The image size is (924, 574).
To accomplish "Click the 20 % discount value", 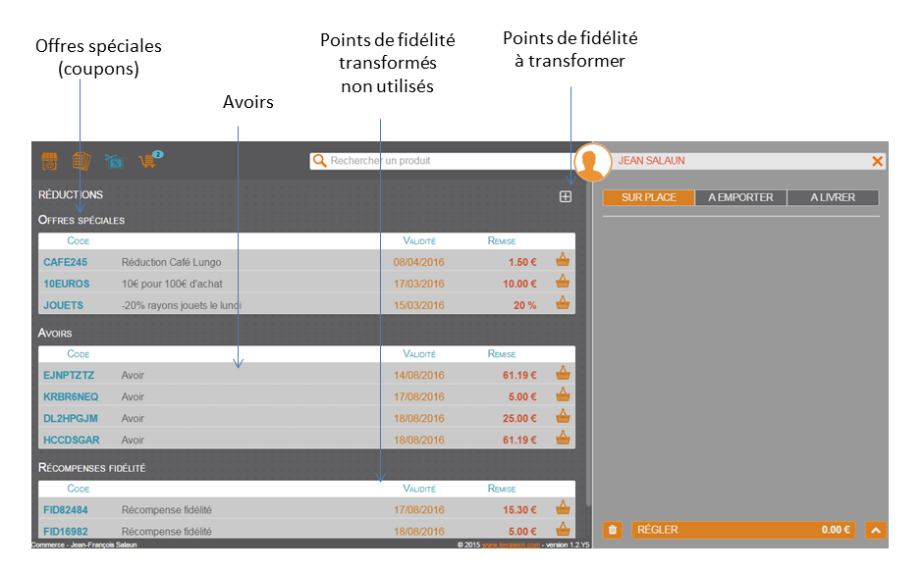I will tap(525, 305).
